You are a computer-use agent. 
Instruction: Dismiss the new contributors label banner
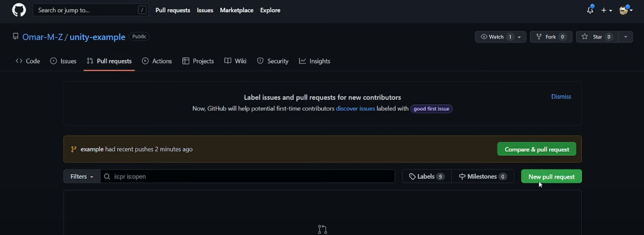pos(561,97)
